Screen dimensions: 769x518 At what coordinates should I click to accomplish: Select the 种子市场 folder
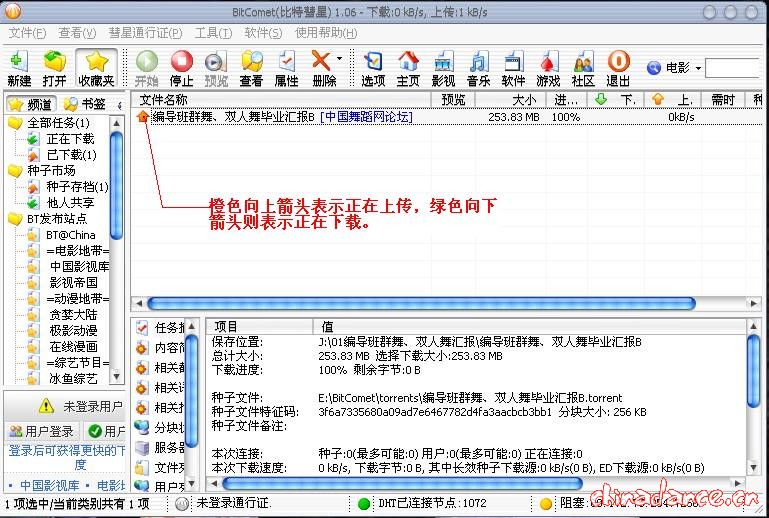pyautogui.click(x=51, y=171)
